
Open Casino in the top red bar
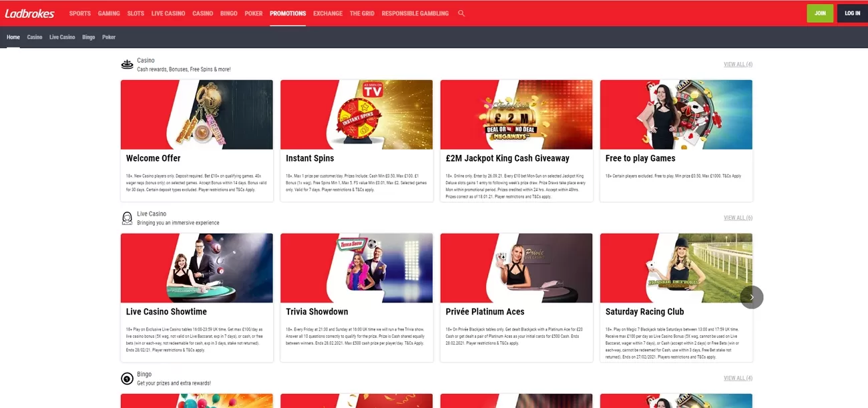click(203, 13)
